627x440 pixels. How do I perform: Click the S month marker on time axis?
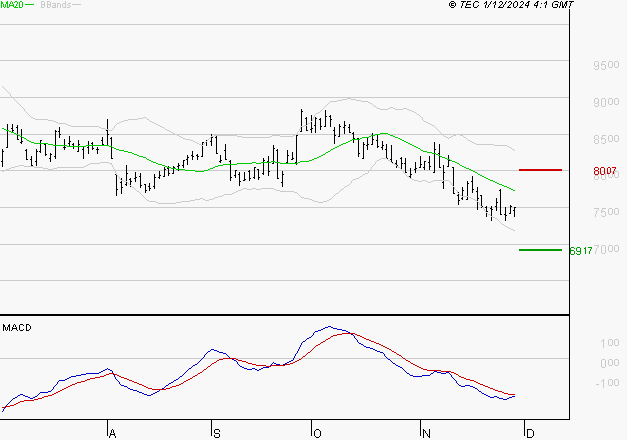coord(217,434)
